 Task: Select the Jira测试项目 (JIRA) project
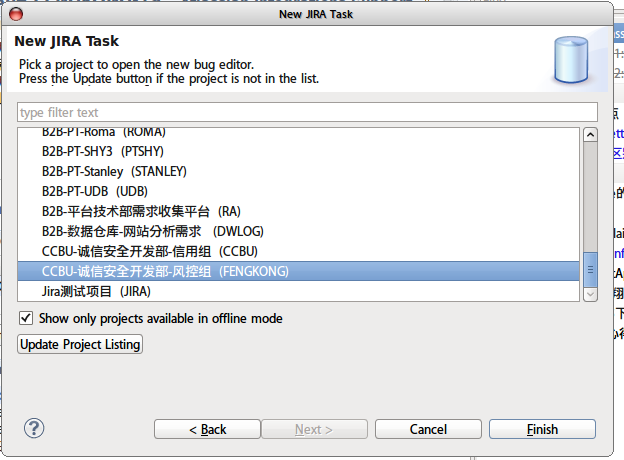(x=96, y=291)
